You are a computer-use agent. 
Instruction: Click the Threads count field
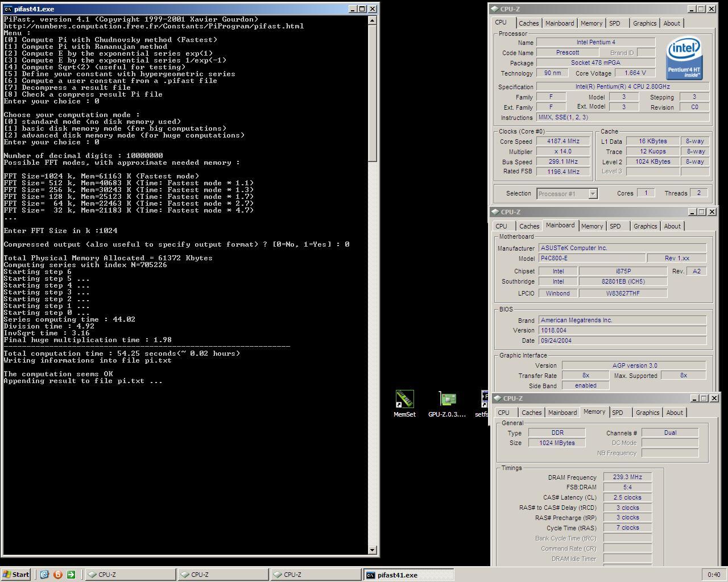click(699, 193)
